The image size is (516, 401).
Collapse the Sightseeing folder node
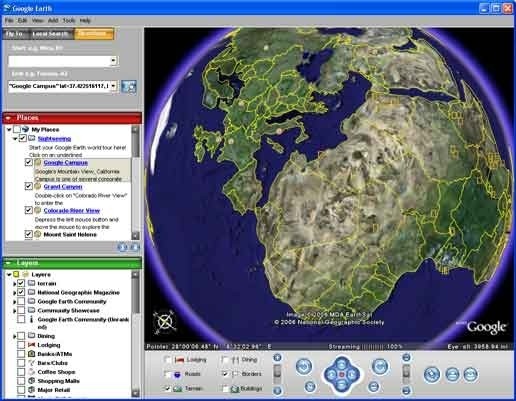15,139
